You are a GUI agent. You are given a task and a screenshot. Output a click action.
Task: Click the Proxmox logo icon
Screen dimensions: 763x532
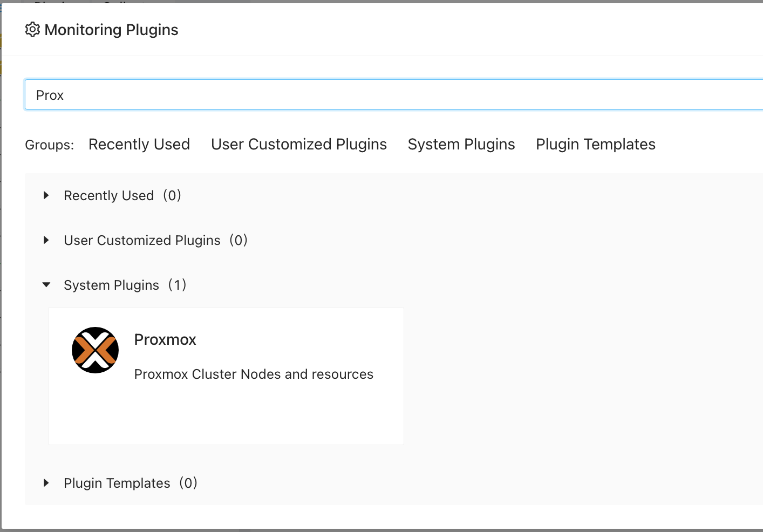[95, 350]
